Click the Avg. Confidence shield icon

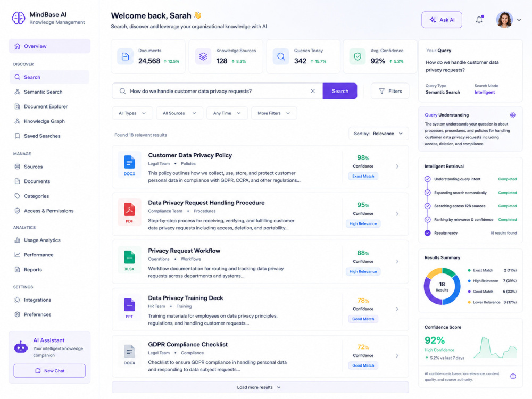[358, 56]
